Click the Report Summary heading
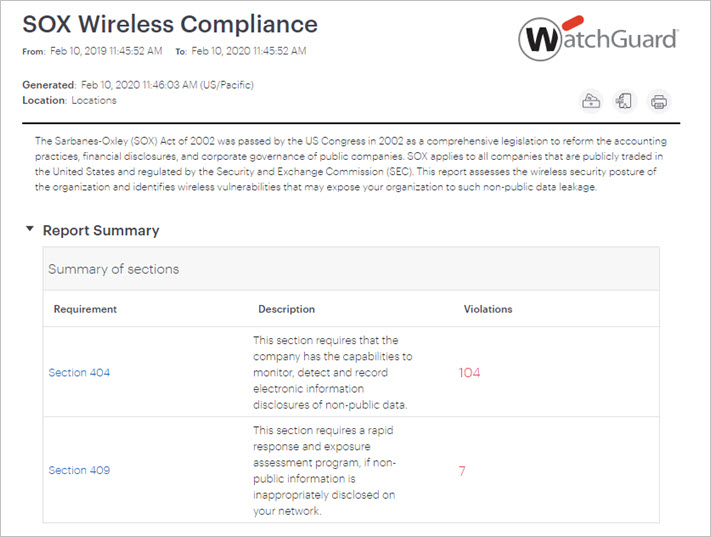 coord(100,230)
